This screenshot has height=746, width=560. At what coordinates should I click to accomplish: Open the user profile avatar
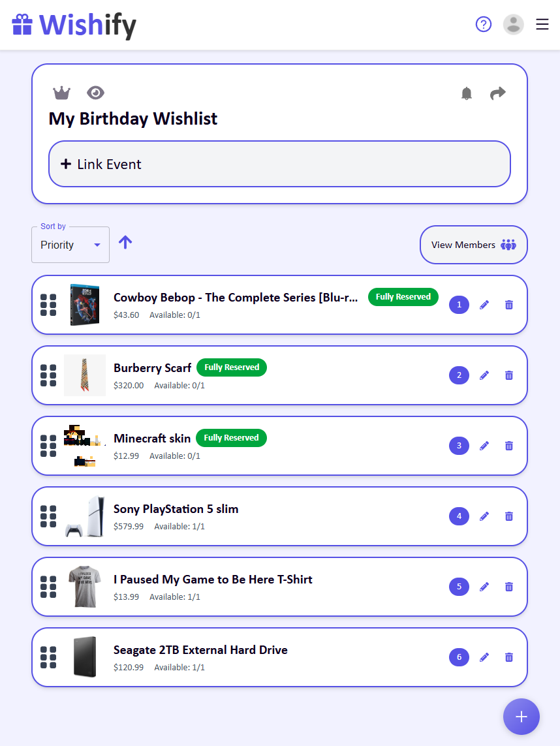click(x=514, y=25)
